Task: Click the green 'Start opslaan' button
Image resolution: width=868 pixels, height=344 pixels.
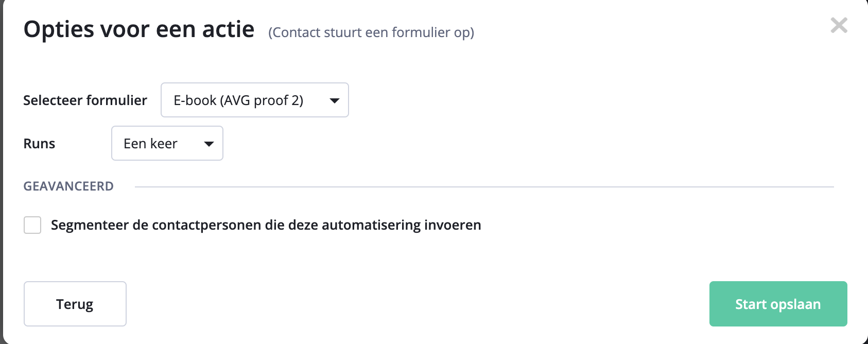Action: click(x=777, y=304)
